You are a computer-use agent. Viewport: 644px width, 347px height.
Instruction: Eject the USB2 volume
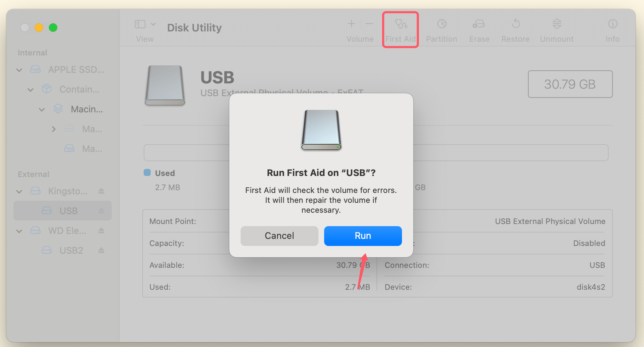click(x=101, y=250)
